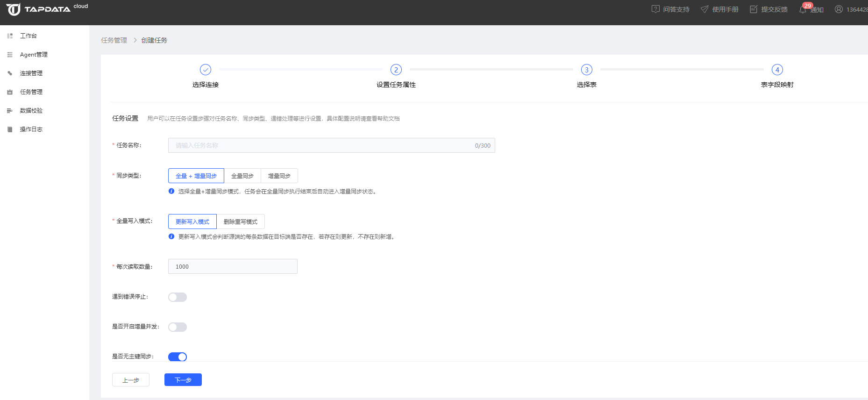
Task: Click the info icon under 同步类型
Action: [x=171, y=191]
